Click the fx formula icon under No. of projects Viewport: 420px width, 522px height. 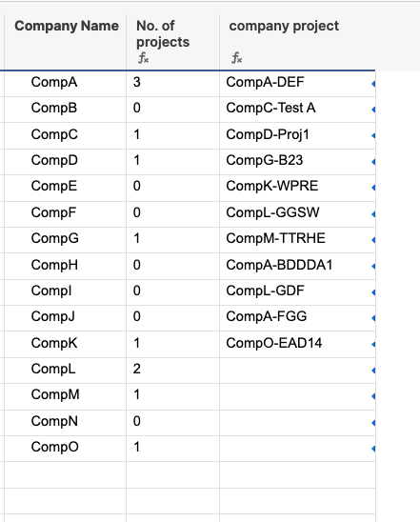point(144,58)
